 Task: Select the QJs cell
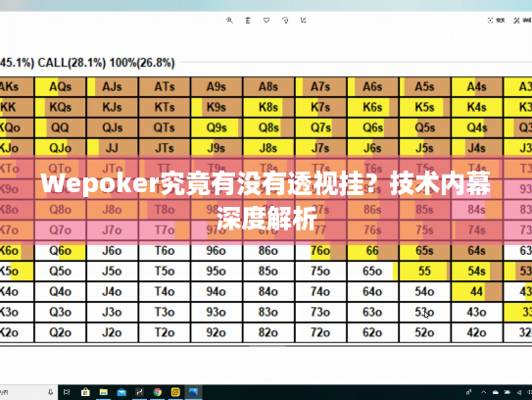tap(113, 128)
